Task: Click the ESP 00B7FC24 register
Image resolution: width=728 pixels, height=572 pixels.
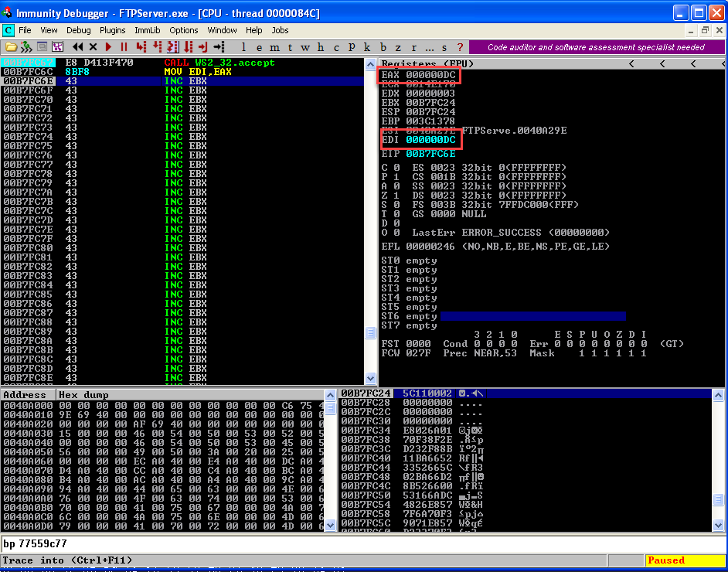Action: click(x=418, y=112)
